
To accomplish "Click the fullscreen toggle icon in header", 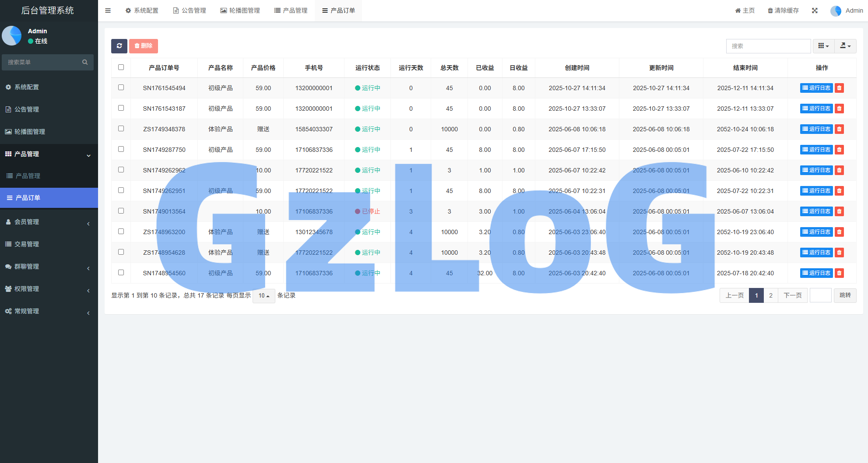I will [x=815, y=11].
